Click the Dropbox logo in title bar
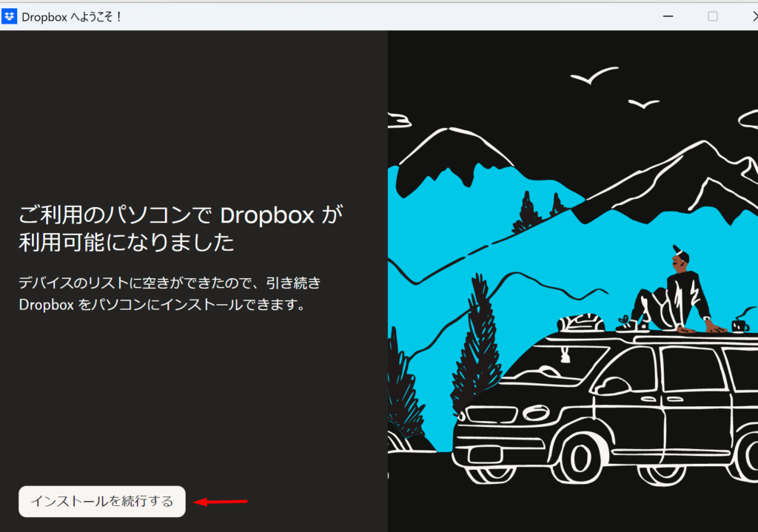Image resolution: width=758 pixels, height=532 pixels. [x=10, y=16]
